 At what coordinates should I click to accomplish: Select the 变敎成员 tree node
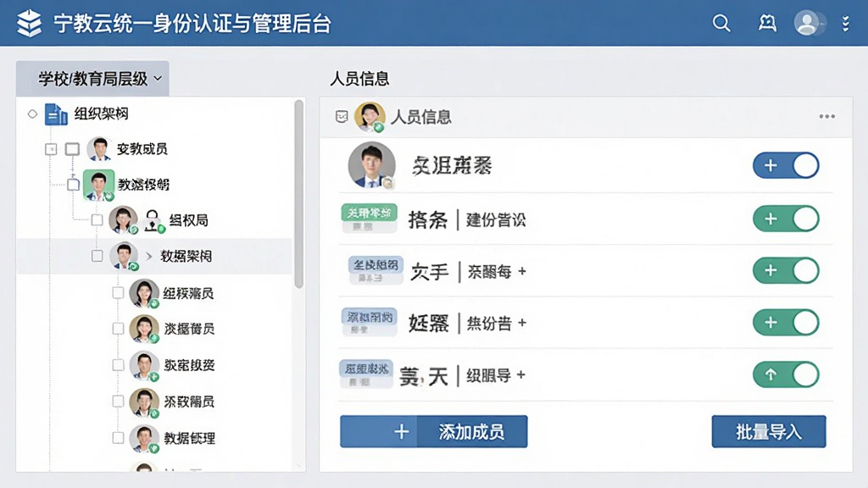pyautogui.click(x=142, y=149)
